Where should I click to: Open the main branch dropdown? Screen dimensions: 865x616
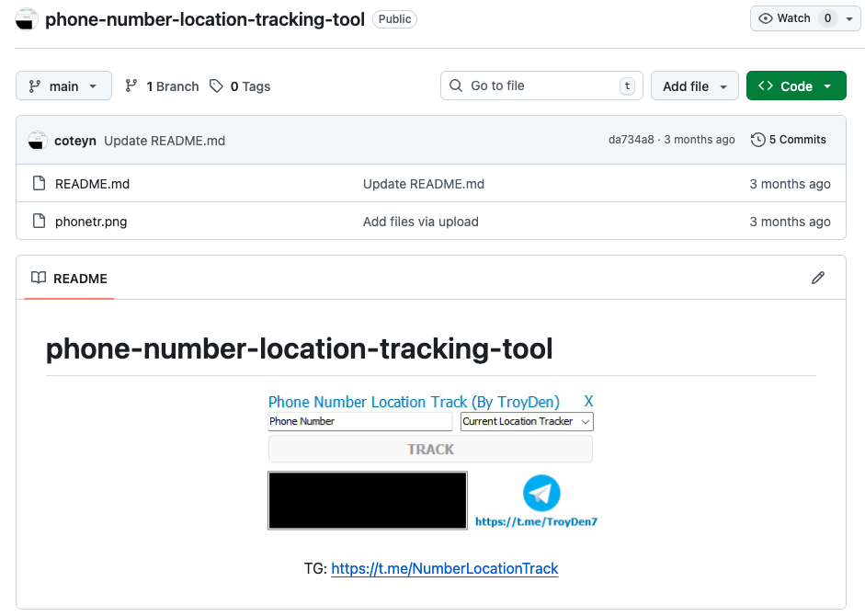[x=63, y=86]
